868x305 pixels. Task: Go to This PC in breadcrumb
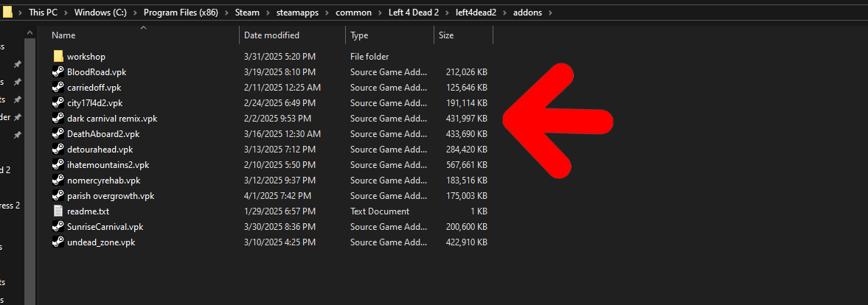point(44,12)
